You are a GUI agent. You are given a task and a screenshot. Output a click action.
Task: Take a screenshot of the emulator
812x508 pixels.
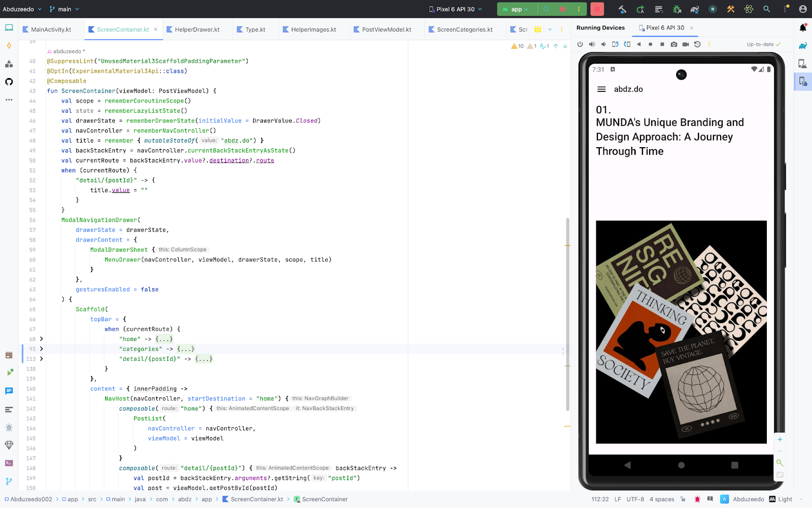pyautogui.click(x=673, y=44)
